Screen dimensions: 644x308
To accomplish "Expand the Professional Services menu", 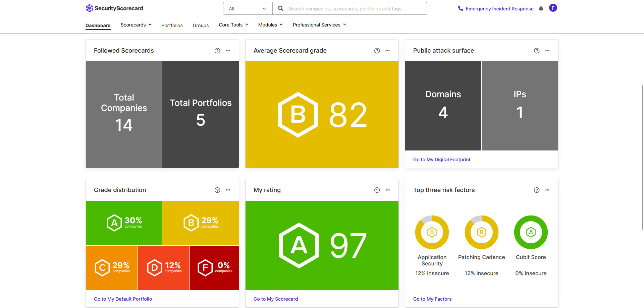I will click(319, 25).
